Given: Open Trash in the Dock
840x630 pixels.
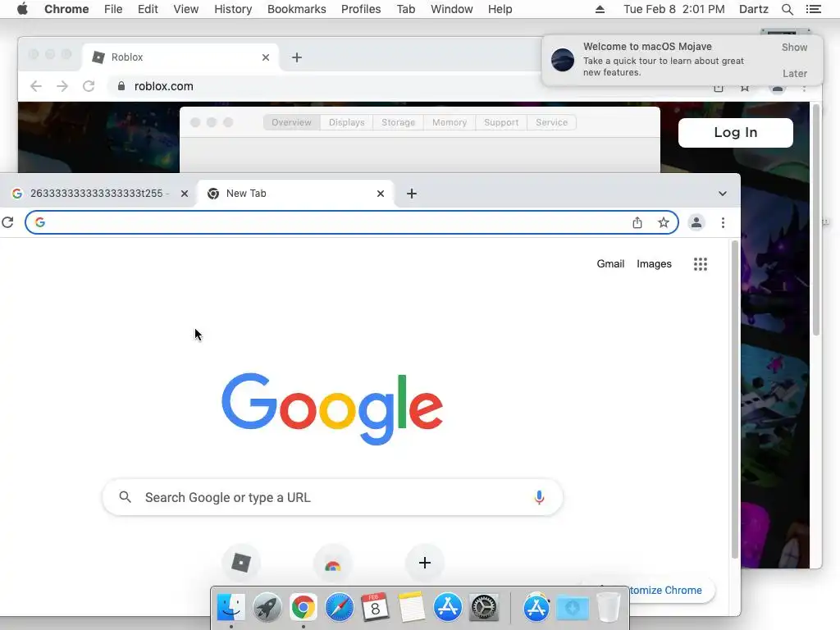Looking at the screenshot, I should tap(608, 608).
